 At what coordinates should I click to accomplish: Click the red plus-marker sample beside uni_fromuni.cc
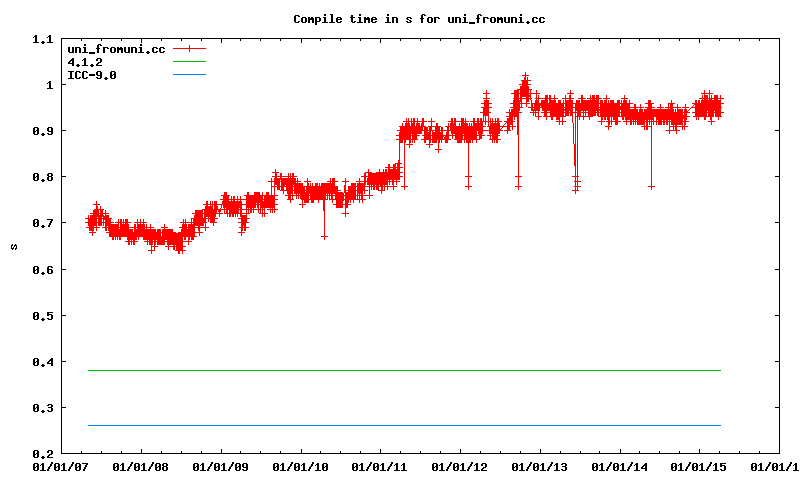(x=189, y=48)
